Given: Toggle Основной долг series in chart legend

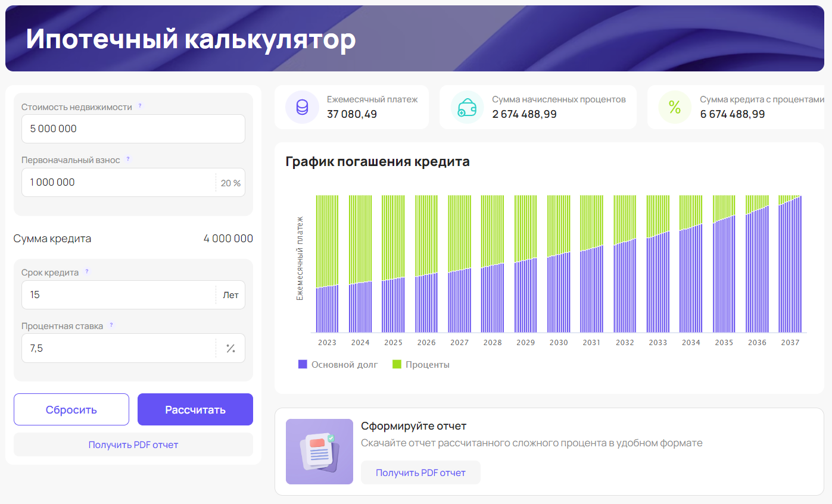Looking at the screenshot, I should tap(338, 364).
